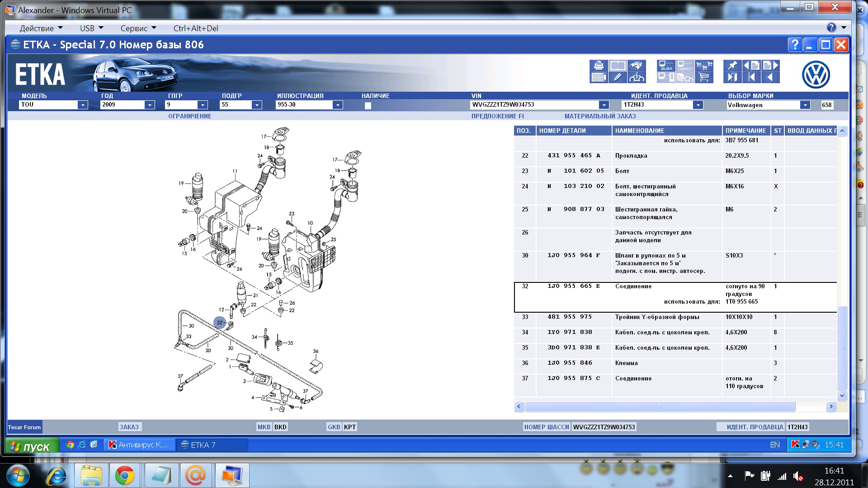Click the Kaspersky tray icon in XP taskbar
Image resolution: width=868 pixels, height=488 pixels.
click(795, 445)
